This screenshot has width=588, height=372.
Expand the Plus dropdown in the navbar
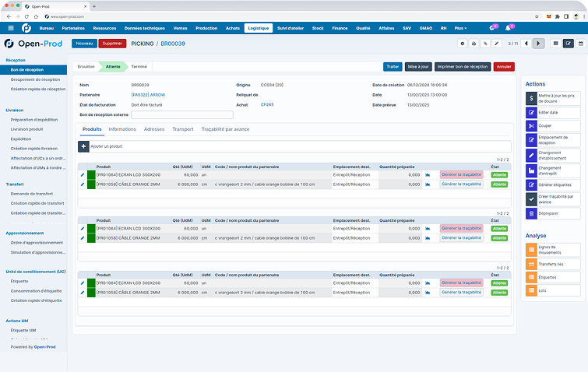coord(460,28)
